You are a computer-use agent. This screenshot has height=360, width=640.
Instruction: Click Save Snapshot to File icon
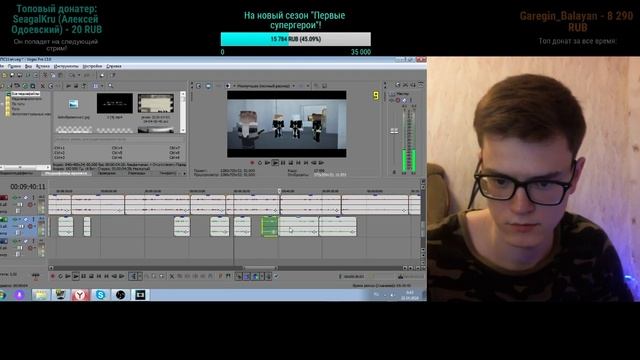tap(324, 86)
